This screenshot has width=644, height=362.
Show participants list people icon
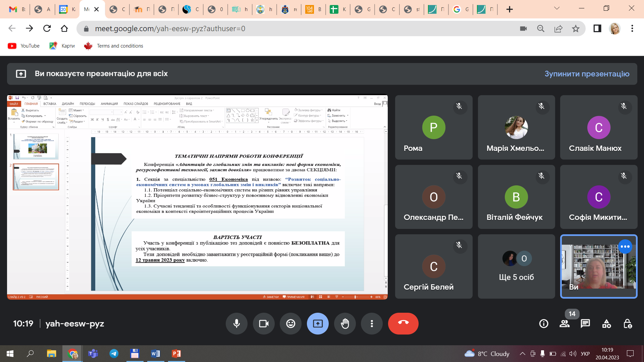click(565, 323)
